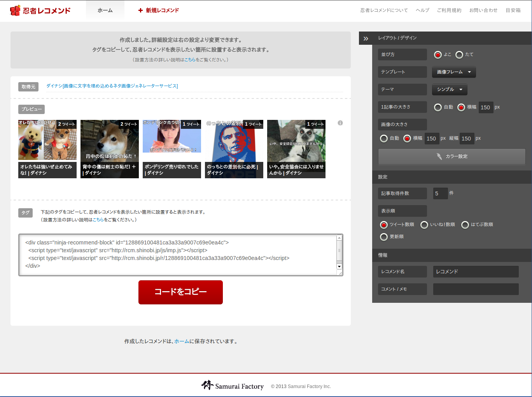The height and width of the screenshot is (397, 532).
Task: Click the 取得元 label
Action: click(28, 87)
